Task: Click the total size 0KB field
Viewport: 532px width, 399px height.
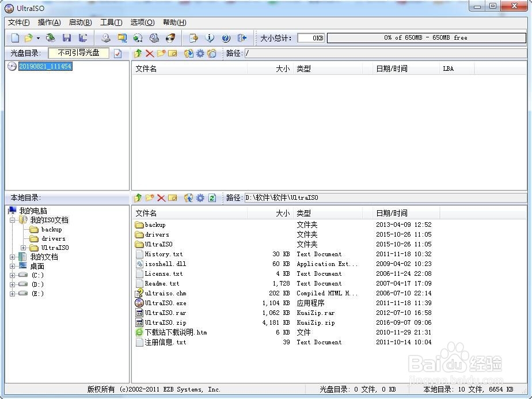Action: click(311, 37)
